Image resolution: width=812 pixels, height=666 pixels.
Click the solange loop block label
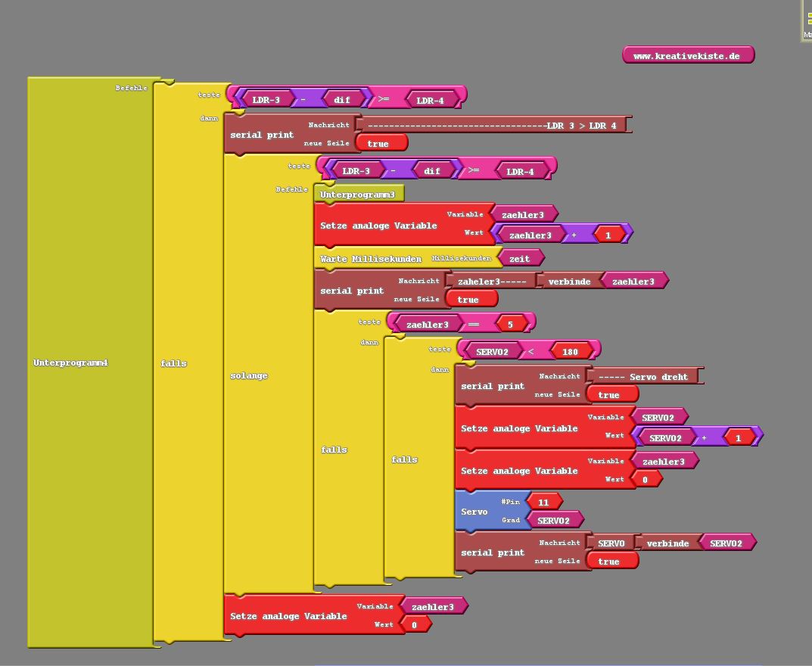[x=249, y=375]
